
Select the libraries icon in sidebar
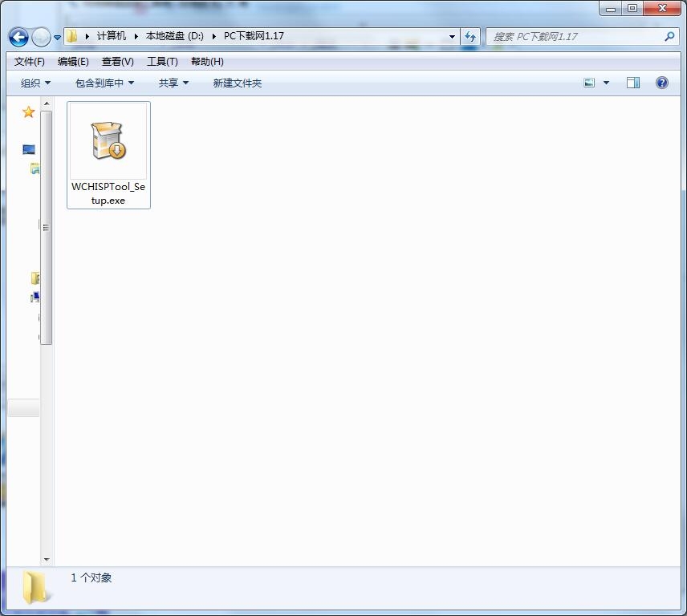click(35, 168)
